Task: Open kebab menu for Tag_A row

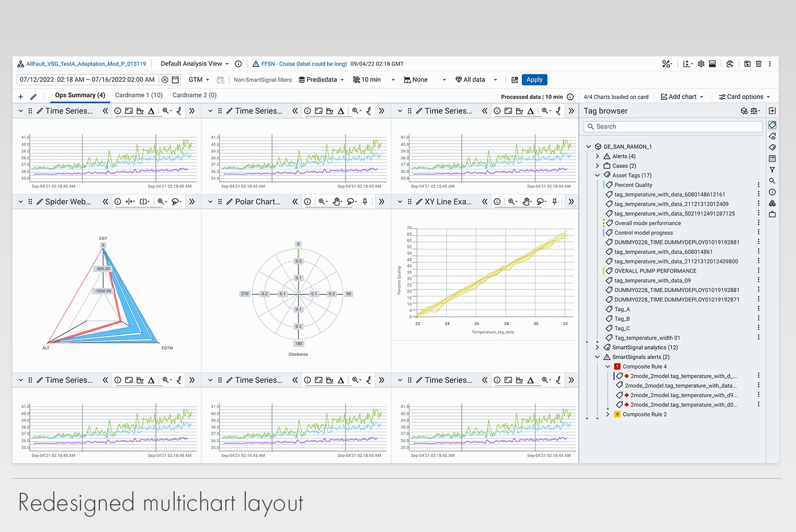Action: (x=758, y=309)
